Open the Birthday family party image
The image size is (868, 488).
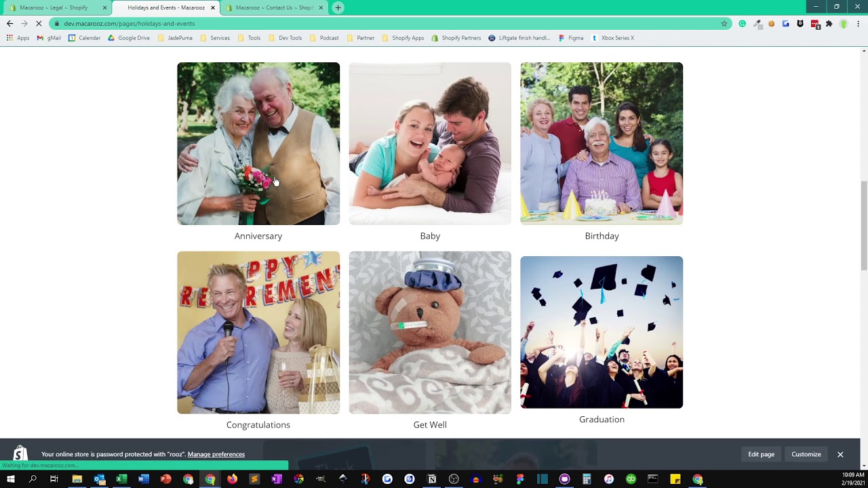(601, 144)
